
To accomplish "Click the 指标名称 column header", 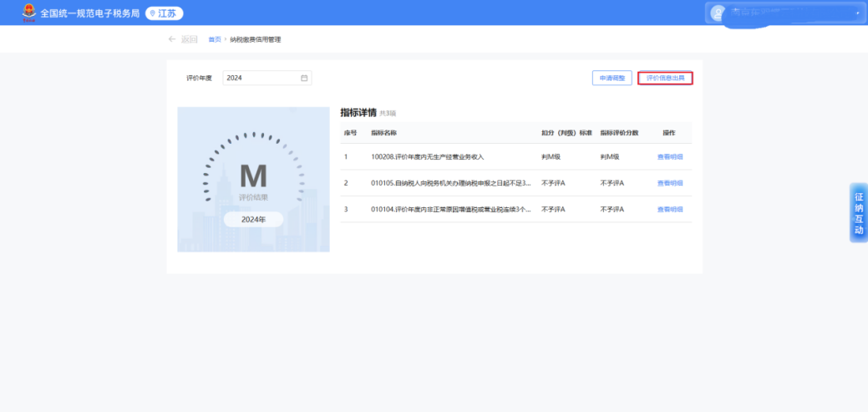I will [383, 133].
